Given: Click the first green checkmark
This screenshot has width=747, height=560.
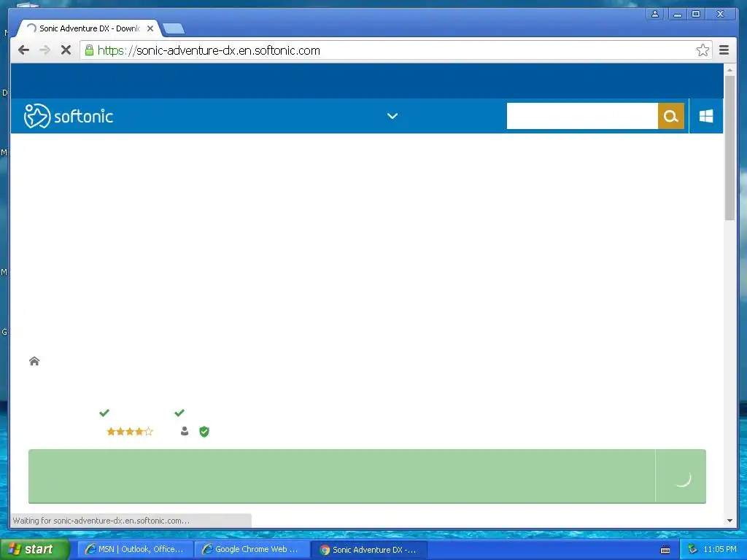Looking at the screenshot, I should click(x=104, y=413).
